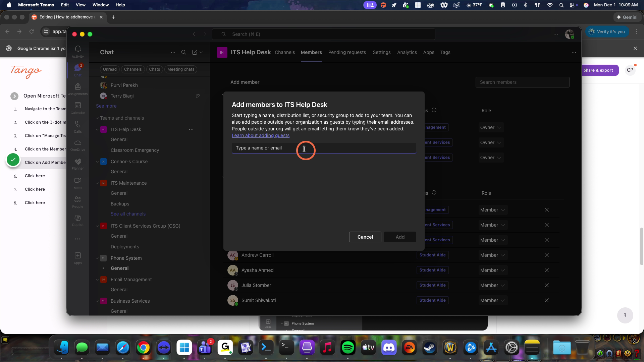The height and width of the screenshot is (362, 644).
Task: Open Discord from the Dock
Action: tap(389, 348)
